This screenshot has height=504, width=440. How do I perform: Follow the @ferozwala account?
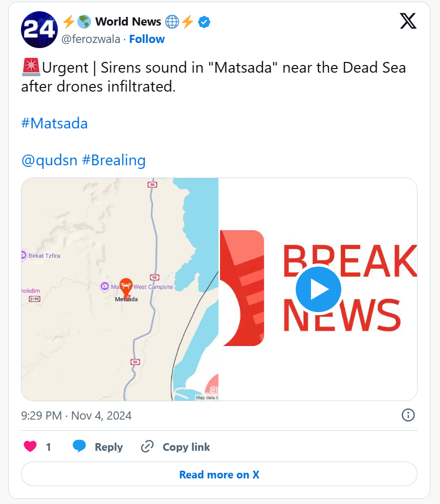[147, 39]
